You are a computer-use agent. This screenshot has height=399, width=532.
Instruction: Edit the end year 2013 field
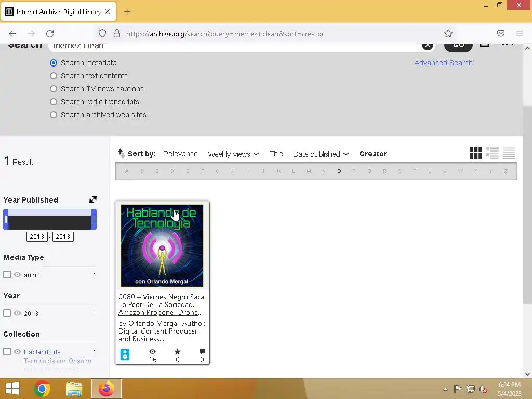coord(63,236)
